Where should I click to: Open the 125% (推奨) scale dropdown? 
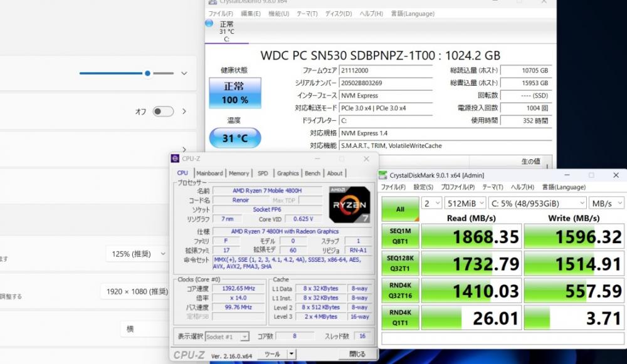(138, 254)
